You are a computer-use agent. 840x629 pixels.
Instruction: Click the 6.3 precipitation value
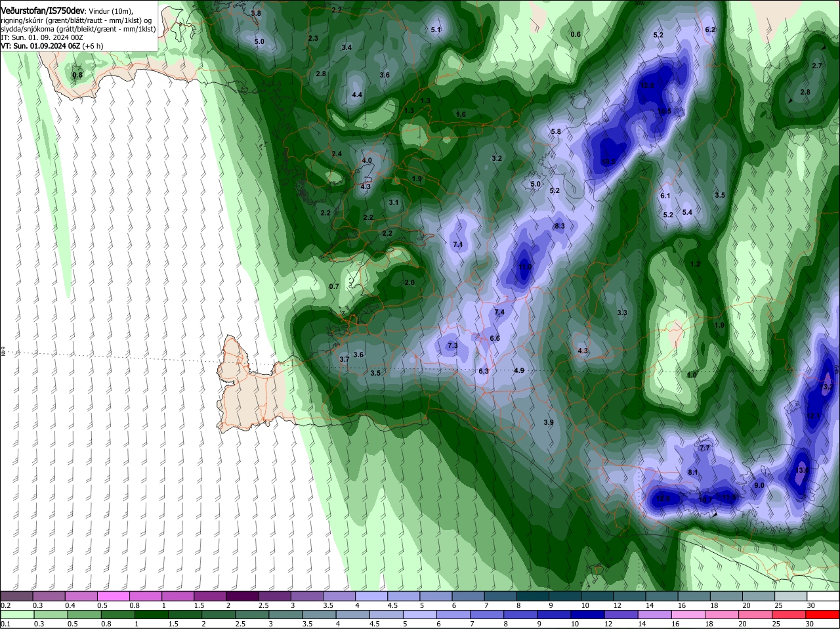(484, 371)
